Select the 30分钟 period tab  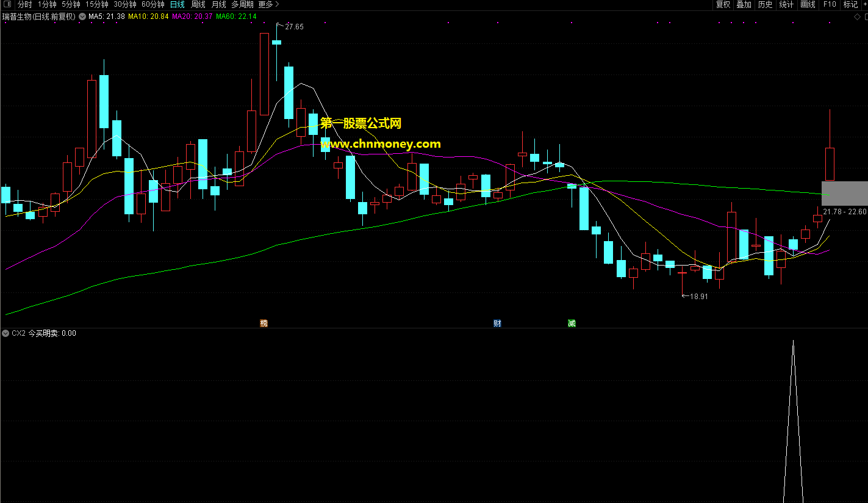coord(125,4)
